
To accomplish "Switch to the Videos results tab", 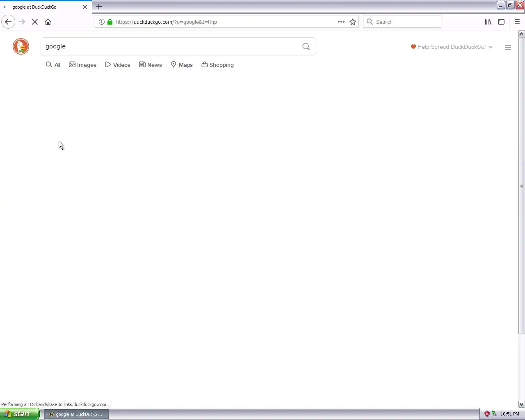I will coord(118,65).
